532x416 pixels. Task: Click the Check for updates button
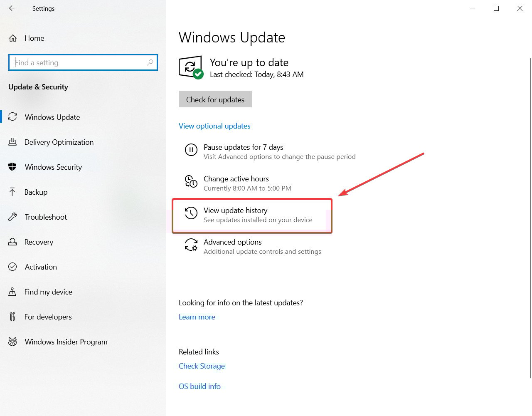pos(215,99)
